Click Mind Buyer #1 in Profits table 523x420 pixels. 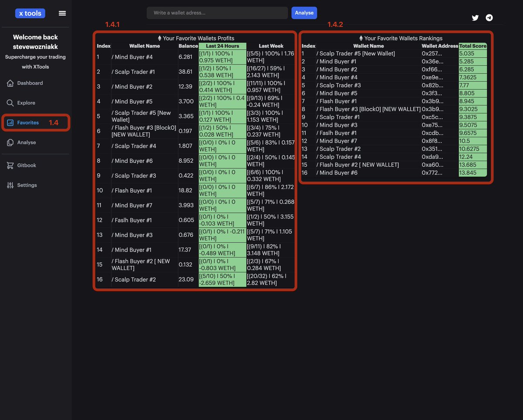tap(132, 250)
